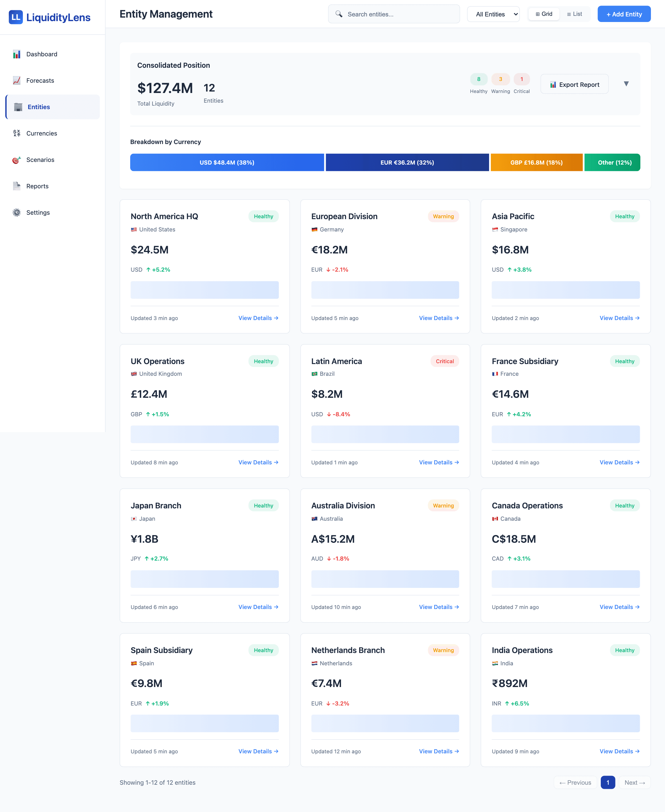
Task: Go to the Next page
Action: [x=634, y=782]
